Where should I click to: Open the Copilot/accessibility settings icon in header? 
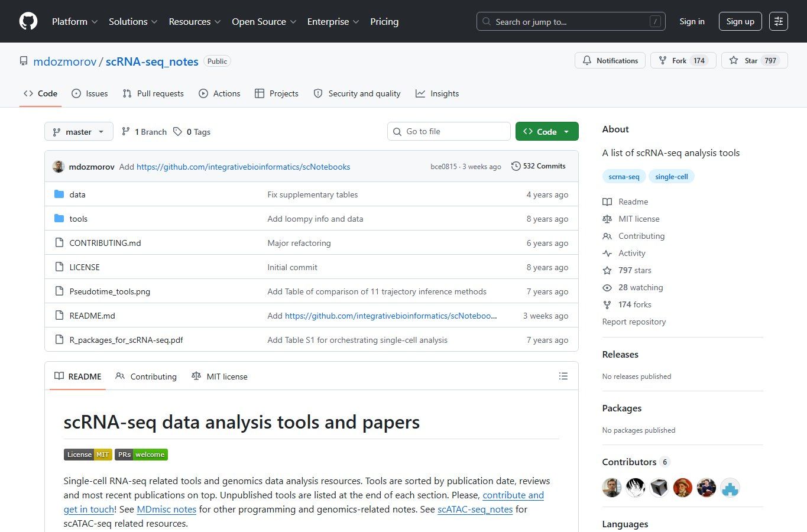[x=779, y=21]
